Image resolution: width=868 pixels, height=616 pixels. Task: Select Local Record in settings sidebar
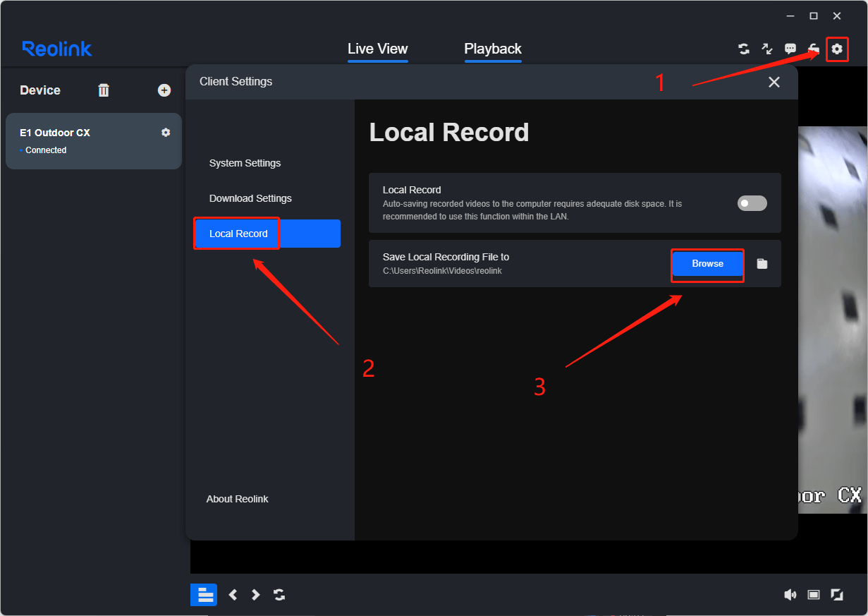click(x=267, y=234)
